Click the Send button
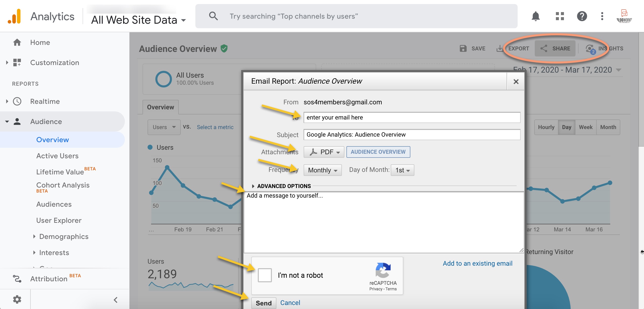644x309 pixels. [x=263, y=303]
